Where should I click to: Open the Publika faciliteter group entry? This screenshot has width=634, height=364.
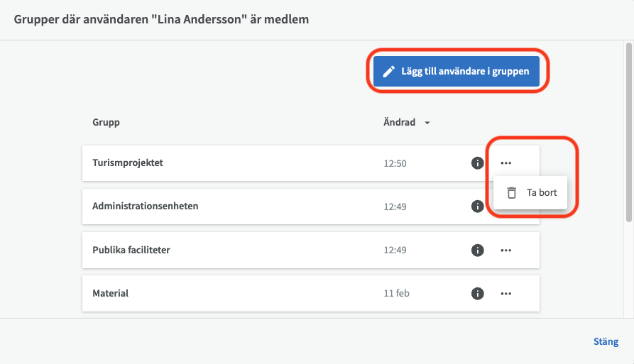tap(131, 250)
